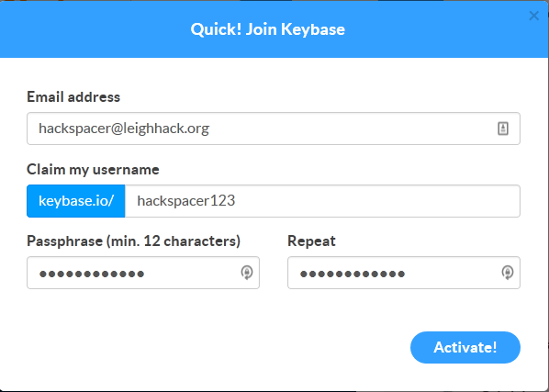Click the hackspacer@leighhack.org text in email box

[x=124, y=129]
